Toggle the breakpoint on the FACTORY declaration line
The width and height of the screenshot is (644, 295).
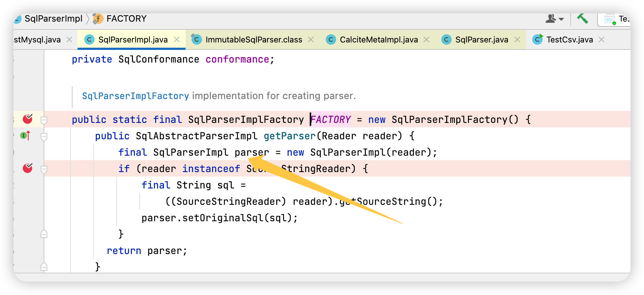click(28, 119)
